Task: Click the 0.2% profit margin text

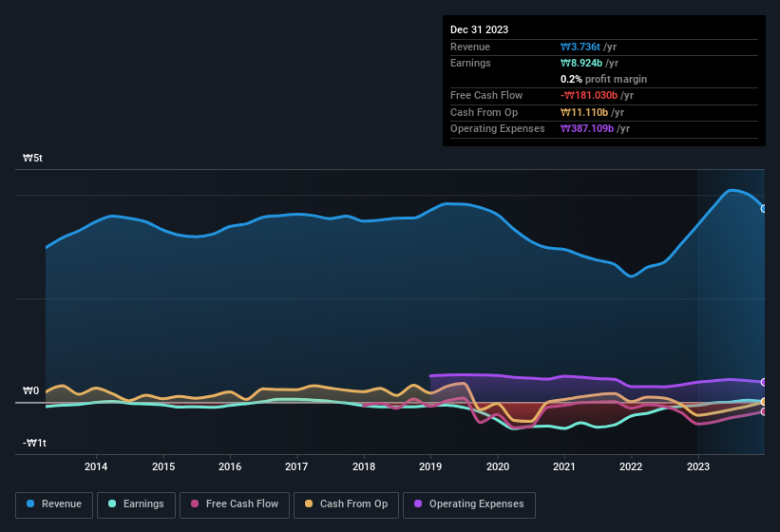Action: 603,79
